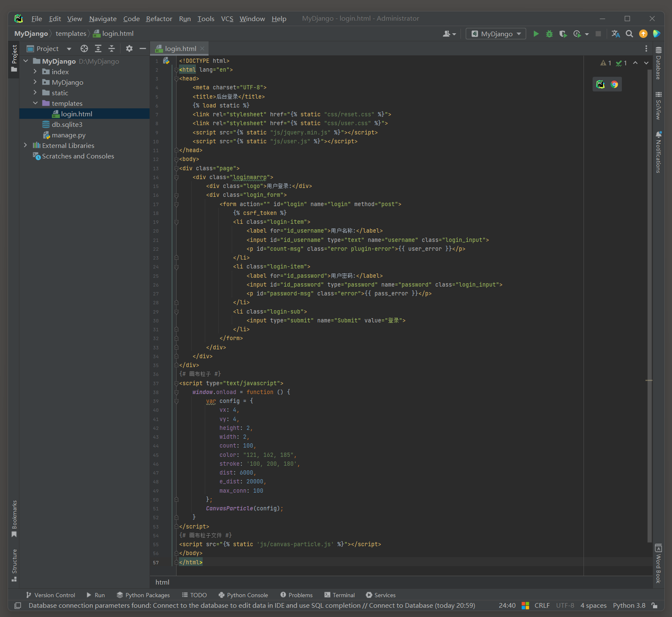The height and width of the screenshot is (617, 672).
Task: Open the Problems tool window
Action: (x=297, y=595)
